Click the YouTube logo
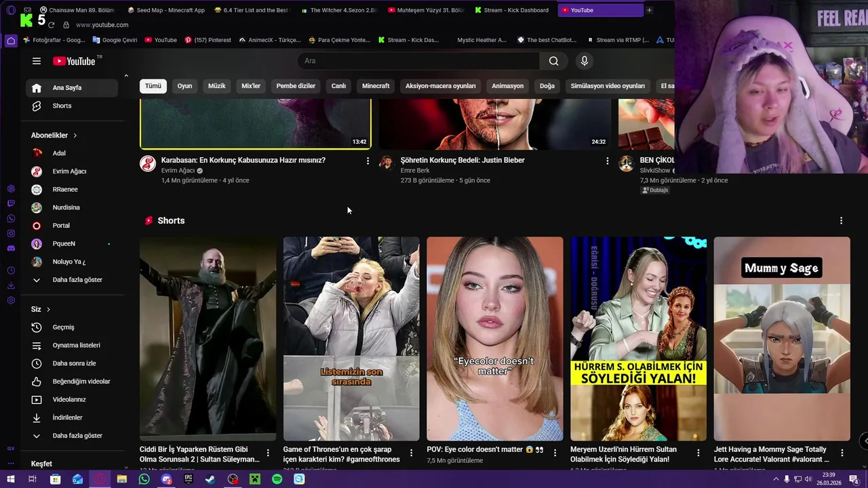868x488 pixels. click(x=75, y=61)
